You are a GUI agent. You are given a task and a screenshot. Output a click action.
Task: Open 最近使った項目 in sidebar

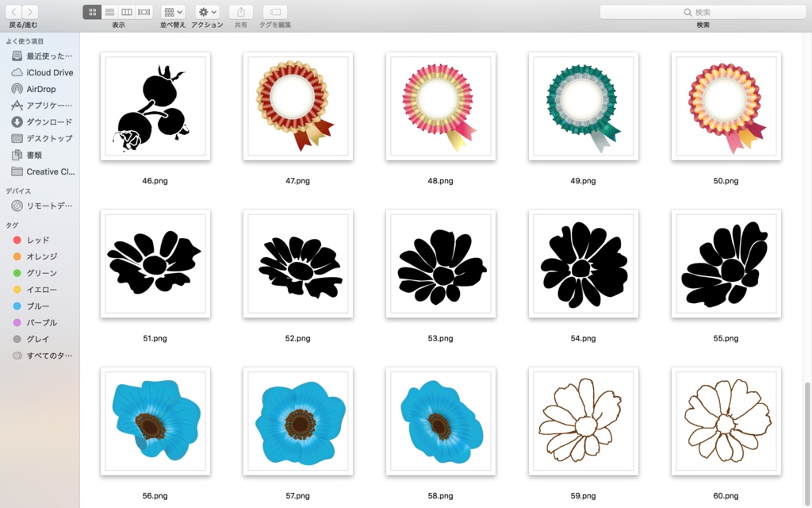coord(41,56)
